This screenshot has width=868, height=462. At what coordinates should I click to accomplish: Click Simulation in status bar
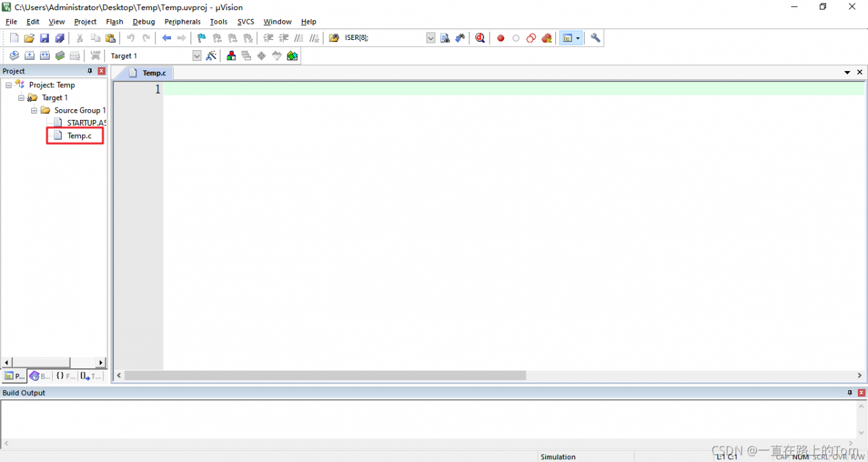pyautogui.click(x=558, y=457)
